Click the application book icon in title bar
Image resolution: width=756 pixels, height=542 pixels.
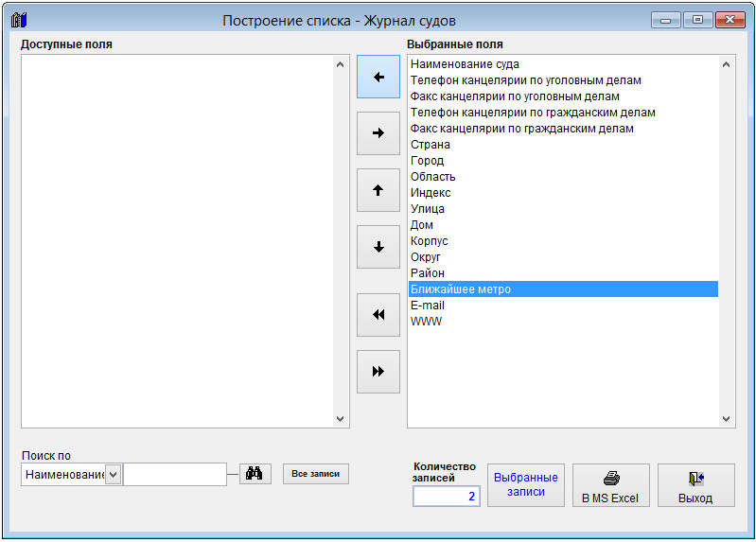(19, 20)
